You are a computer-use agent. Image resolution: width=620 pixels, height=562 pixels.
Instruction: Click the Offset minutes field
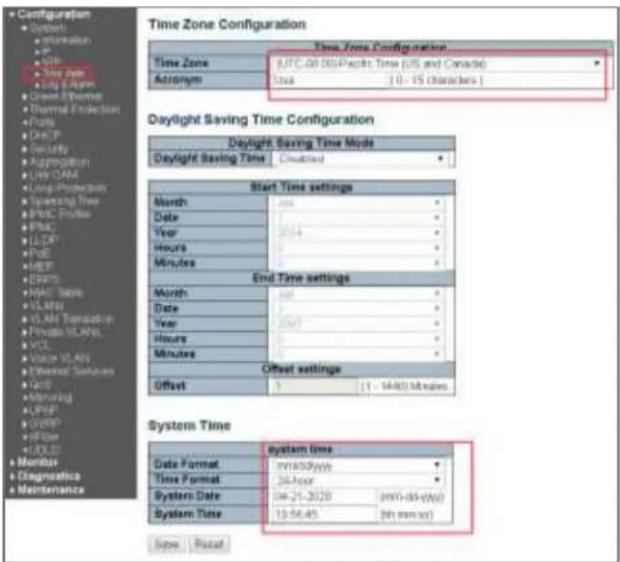click(314, 386)
